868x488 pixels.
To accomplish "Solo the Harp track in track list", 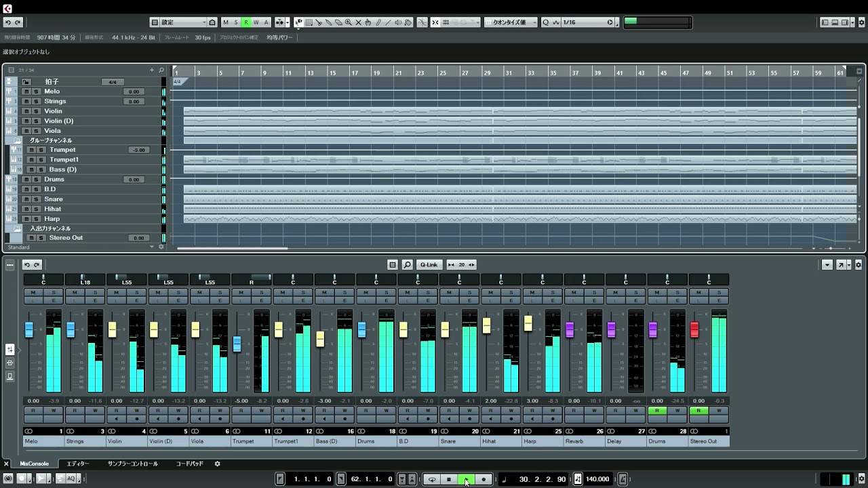I will [37, 219].
